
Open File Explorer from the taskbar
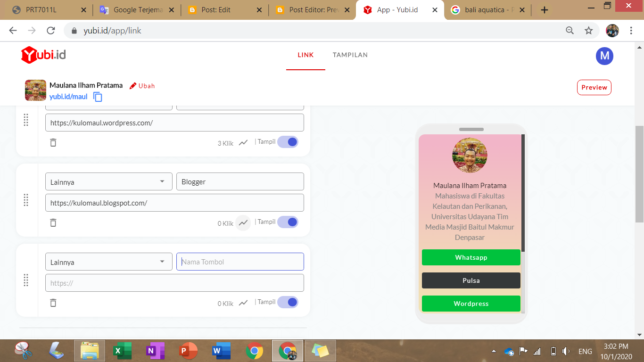pos(90,351)
